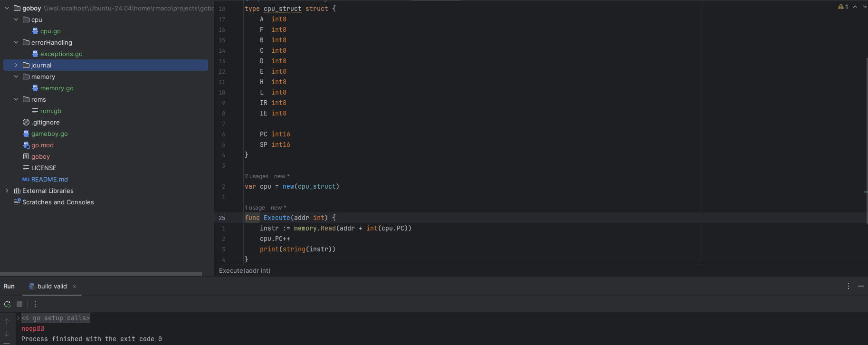The height and width of the screenshot is (345, 868).
Task: Close the build valid run tab
Action: [x=75, y=287]
